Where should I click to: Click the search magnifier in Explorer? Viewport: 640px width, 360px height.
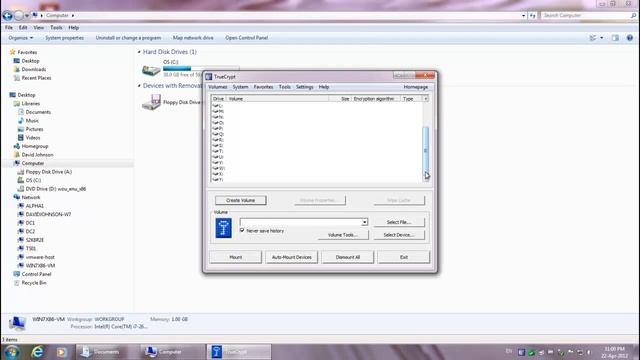[x=633, y=16]
